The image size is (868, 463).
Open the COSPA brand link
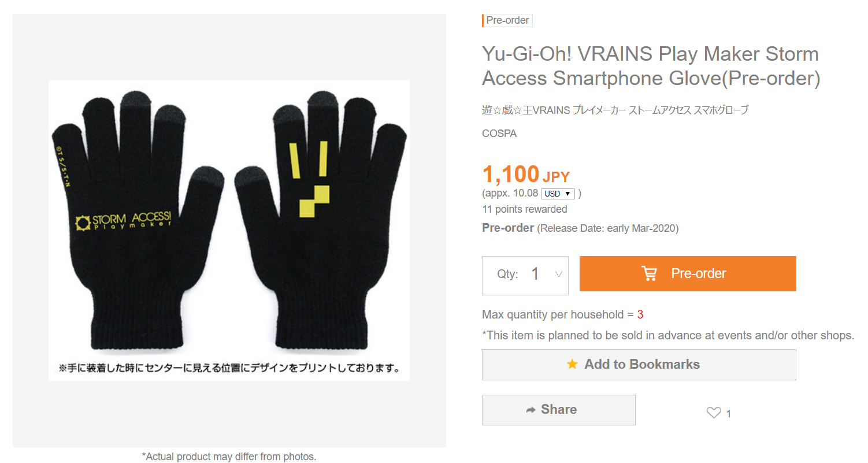(x=499, y=134)
